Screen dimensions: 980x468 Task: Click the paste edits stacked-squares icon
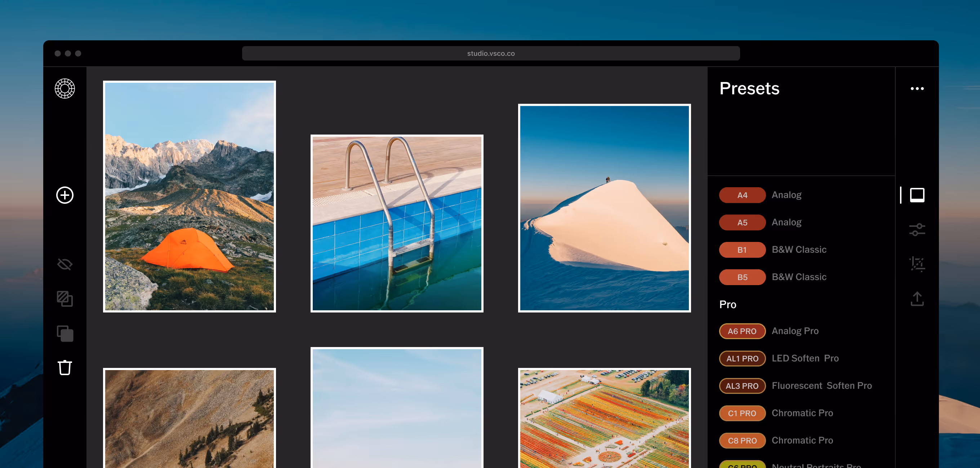(x=65, y=333)
